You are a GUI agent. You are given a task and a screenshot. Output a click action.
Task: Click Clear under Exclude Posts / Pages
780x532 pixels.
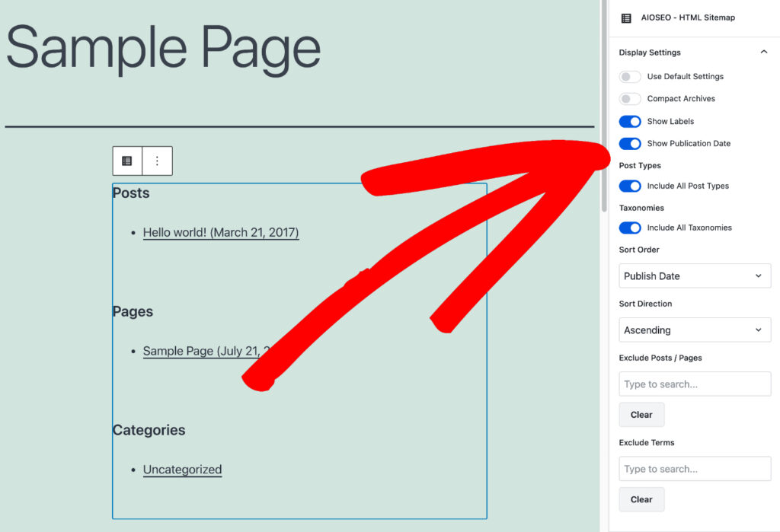(x=641, y=414)
